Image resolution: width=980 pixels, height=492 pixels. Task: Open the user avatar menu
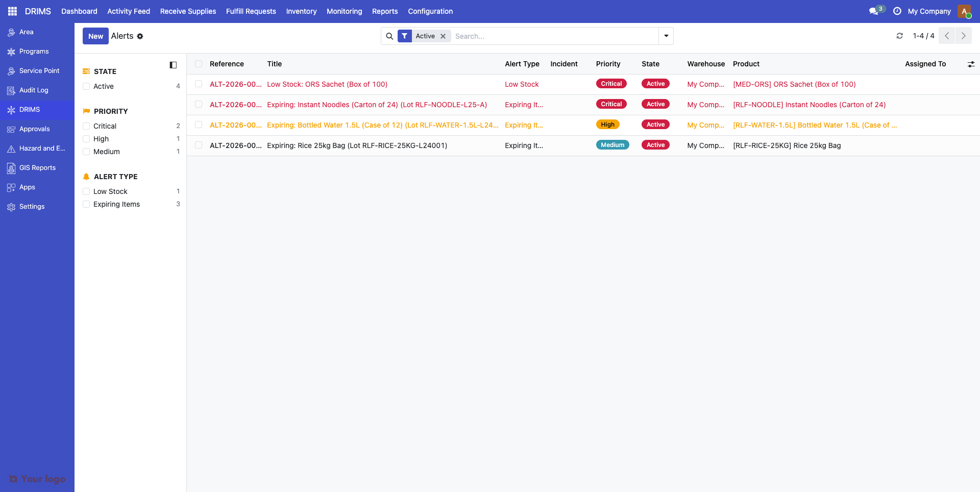964,11
